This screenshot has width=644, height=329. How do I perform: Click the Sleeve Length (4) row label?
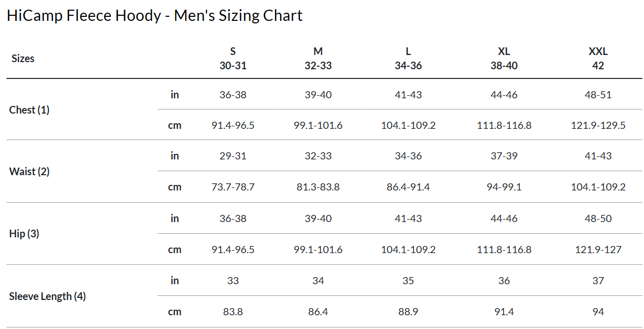tap(47, 296)
